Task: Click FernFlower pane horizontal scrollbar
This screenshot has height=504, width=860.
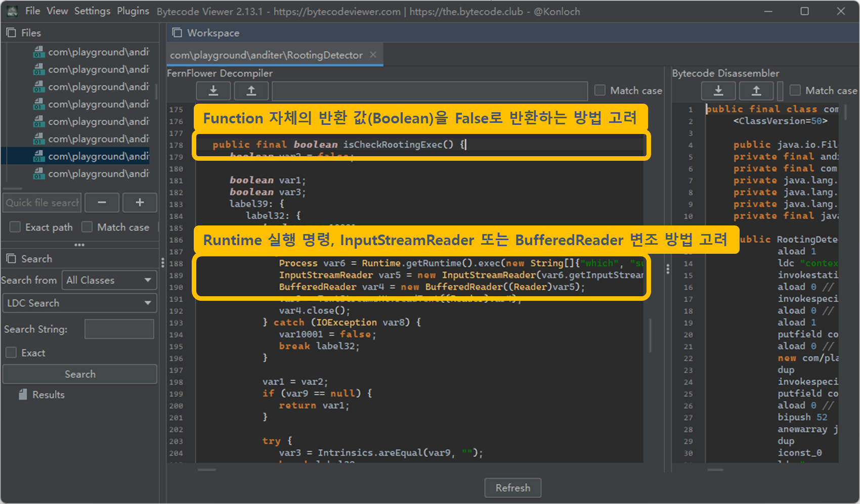Action: pyautogui.click(x=206, y=470)
